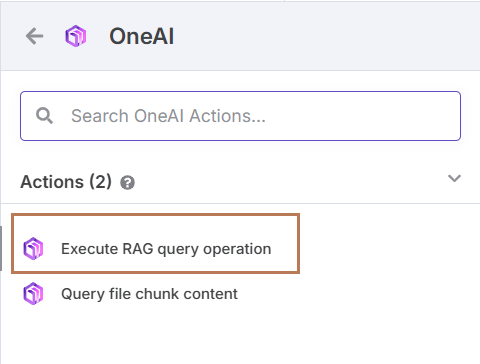Show info about the Actions count
This screenshot has width=480, height=364.
point(127,183)
